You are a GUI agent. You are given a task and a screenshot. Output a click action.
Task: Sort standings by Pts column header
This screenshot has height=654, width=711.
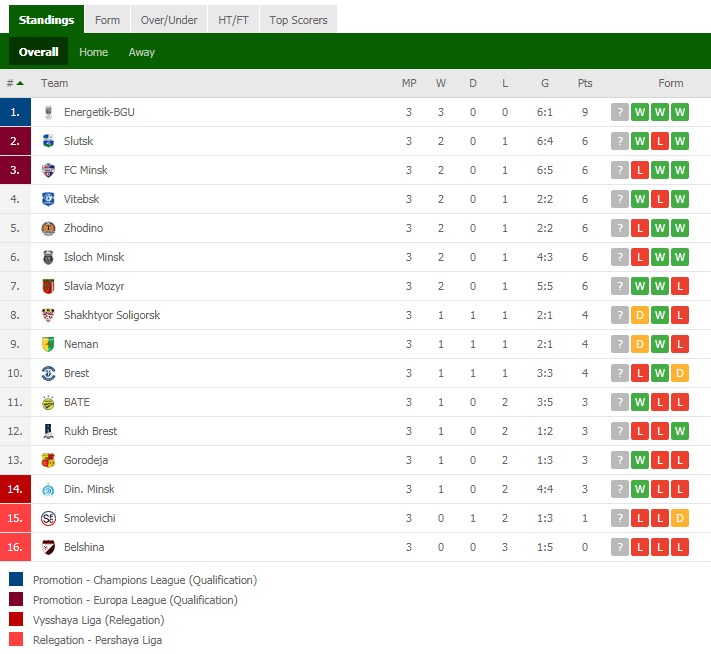585,83
